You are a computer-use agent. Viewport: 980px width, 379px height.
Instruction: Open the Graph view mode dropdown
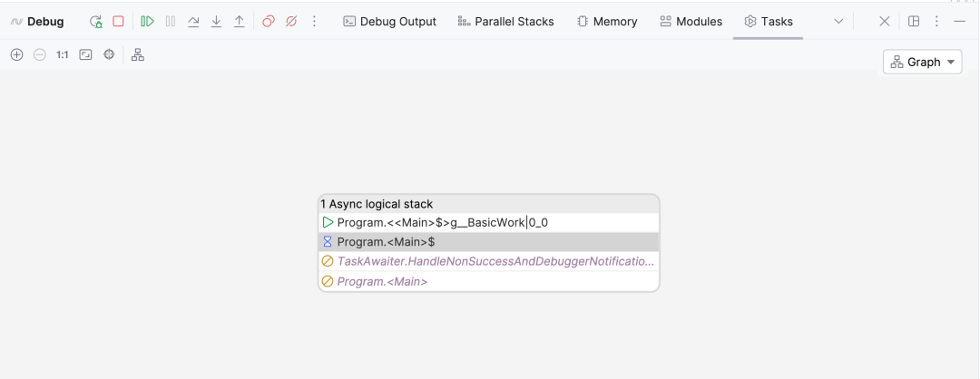click(x=923, y=62)
